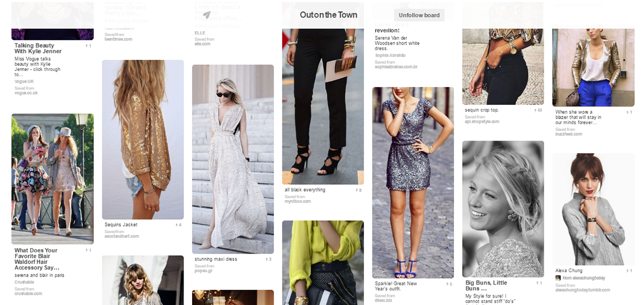Open the white maxi dress photo
Image resolution: width=644 pixels, height=305 pixels.
233,159
